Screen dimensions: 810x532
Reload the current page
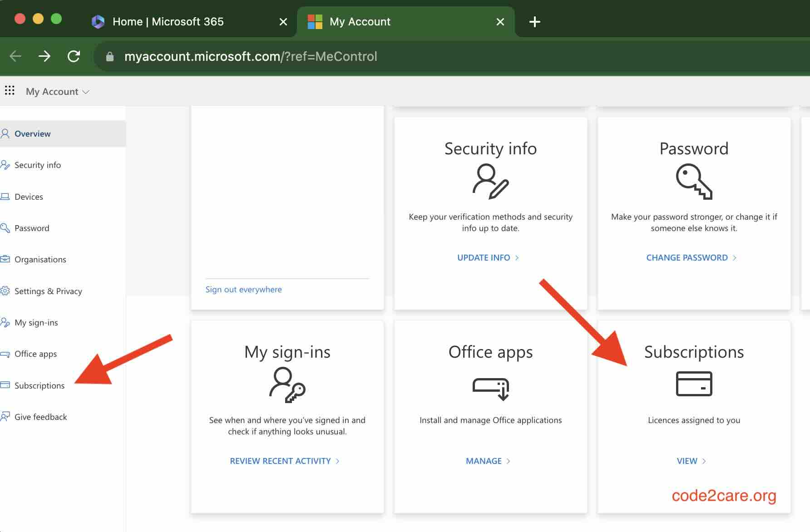pos(74,56)
